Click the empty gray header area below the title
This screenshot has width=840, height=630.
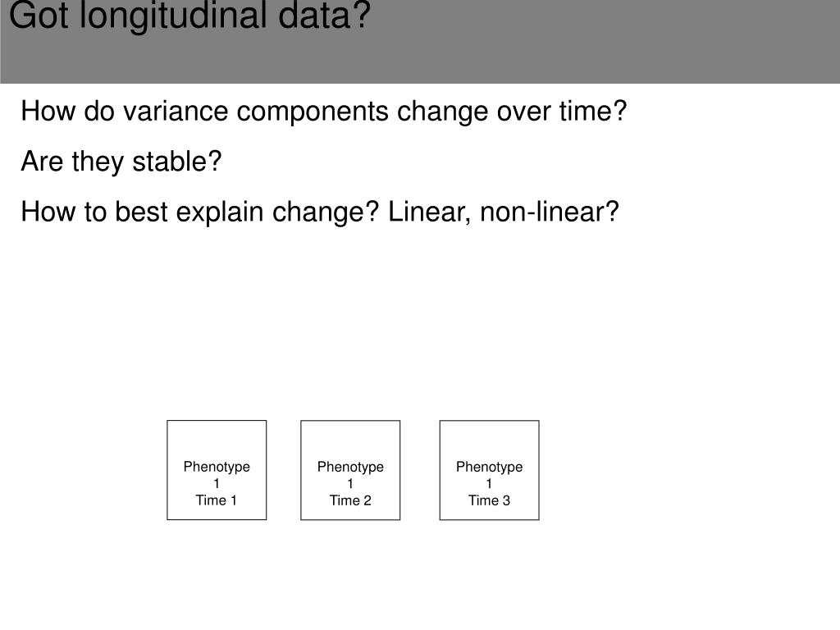pyautogui.click(x=420, y=59)
